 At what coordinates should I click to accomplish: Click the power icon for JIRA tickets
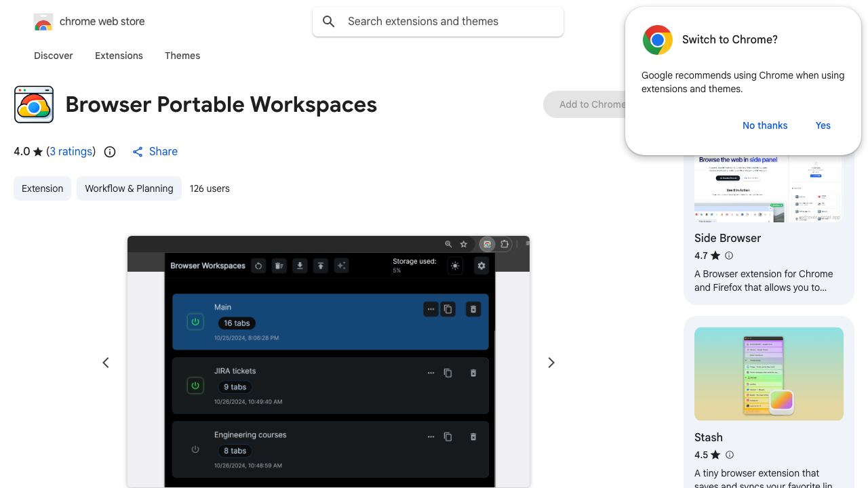coord(195,386)
